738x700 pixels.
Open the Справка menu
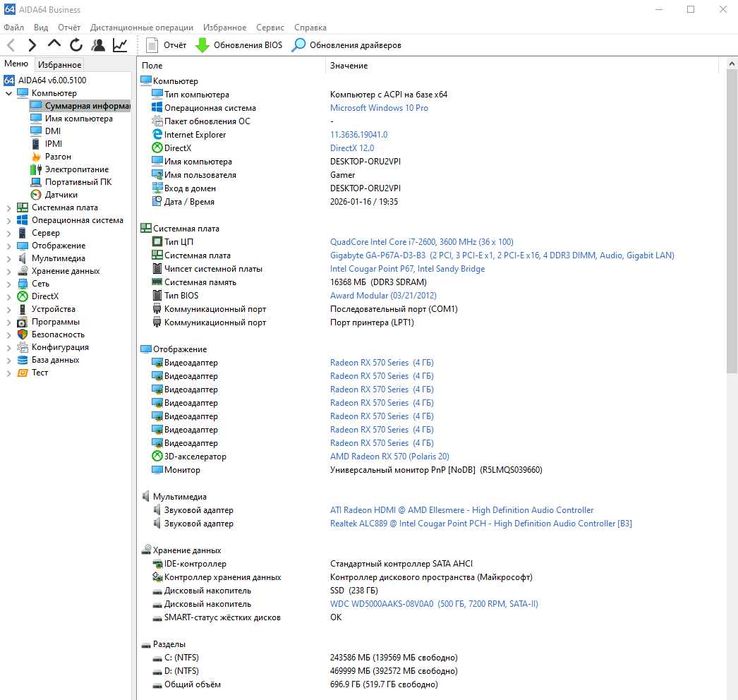click(x=310, y=27)
